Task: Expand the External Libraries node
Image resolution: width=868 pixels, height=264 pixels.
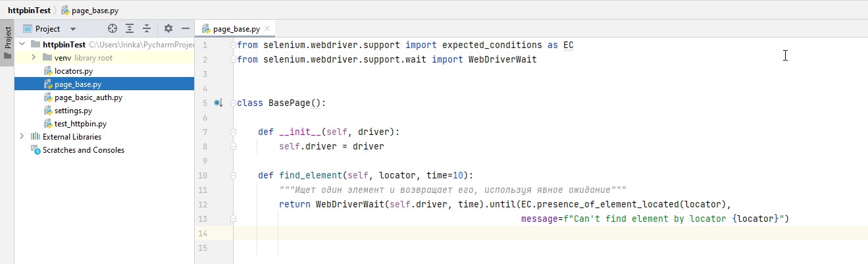Action: pos(22,137)
